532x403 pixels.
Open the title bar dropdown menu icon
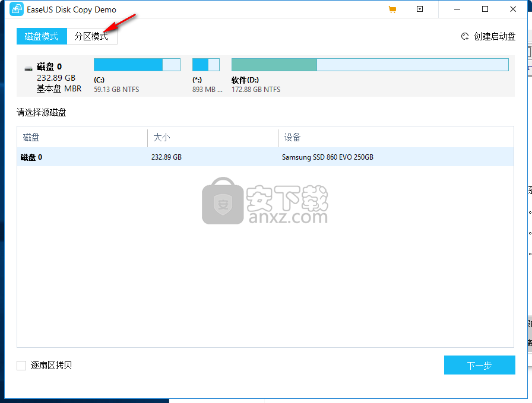tap(420, 9)
